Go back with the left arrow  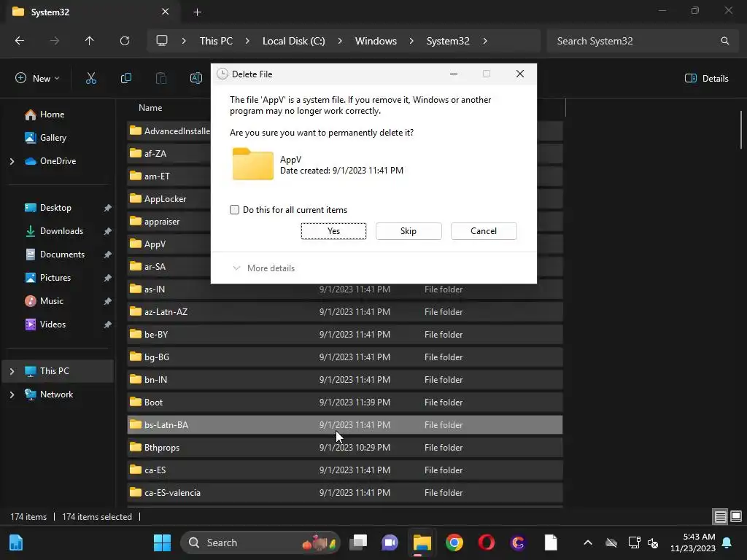click(x=20, y=41)
